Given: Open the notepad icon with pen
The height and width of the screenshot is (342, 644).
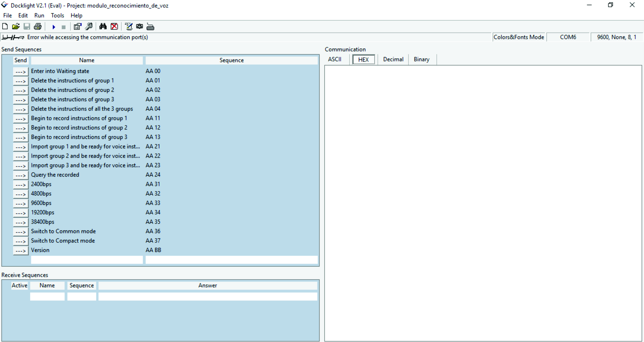Looking at the screenshot, I should [x=129, y=26].
